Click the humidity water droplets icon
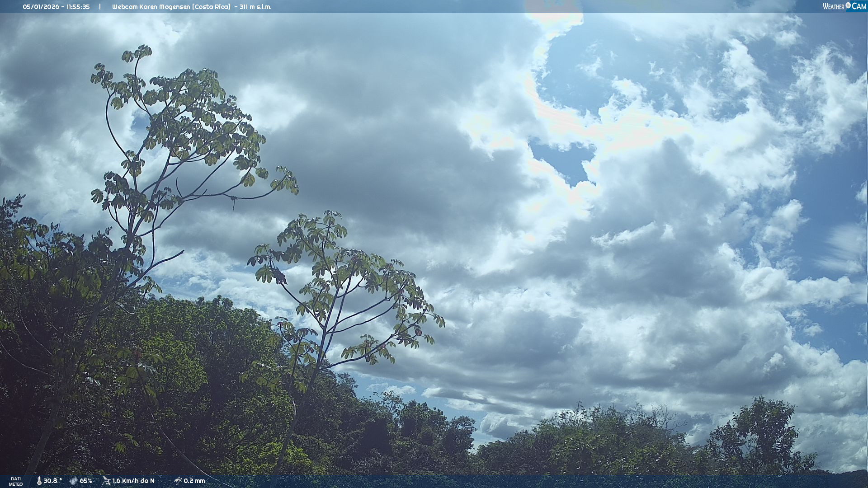The image size is (868, 488). coord(73,481)
